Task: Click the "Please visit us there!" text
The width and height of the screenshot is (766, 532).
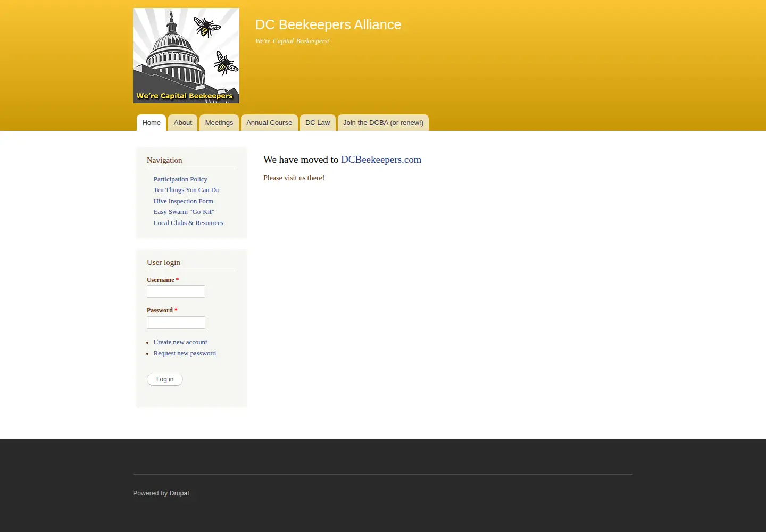Action: point(294,178)
